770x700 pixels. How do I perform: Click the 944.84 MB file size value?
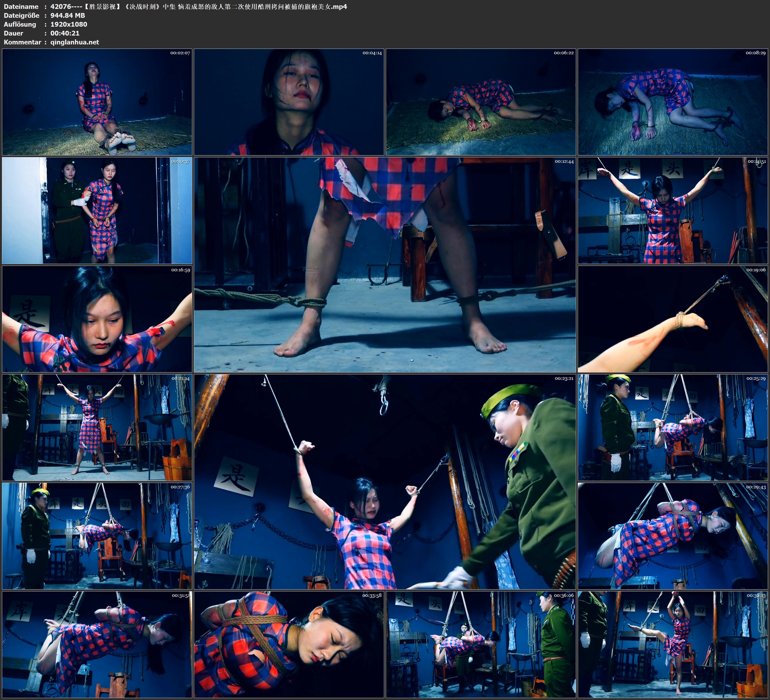pyautogui.click(x=68, y=15)
